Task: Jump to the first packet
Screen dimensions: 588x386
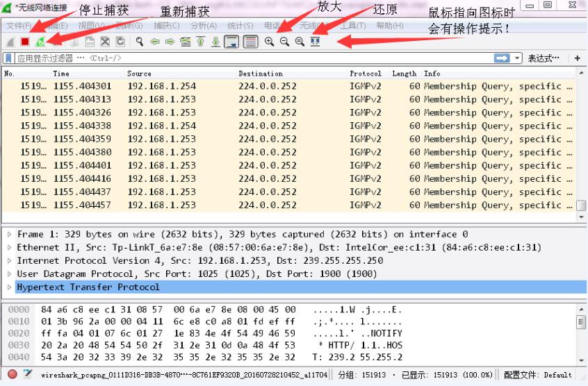Action: coord(200,42)
